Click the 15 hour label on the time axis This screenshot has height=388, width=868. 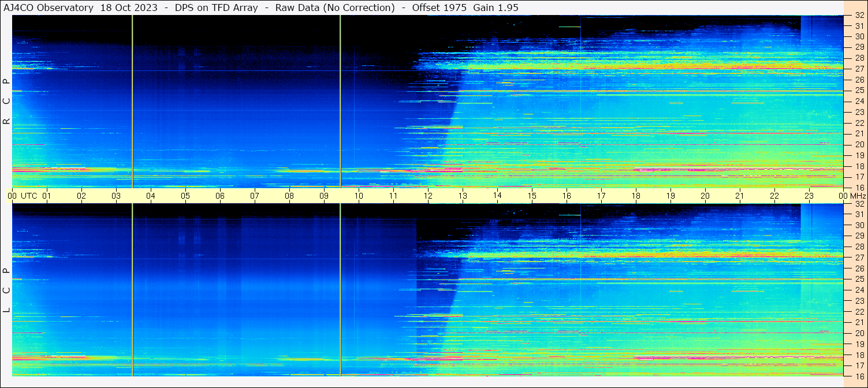point(532,196)
